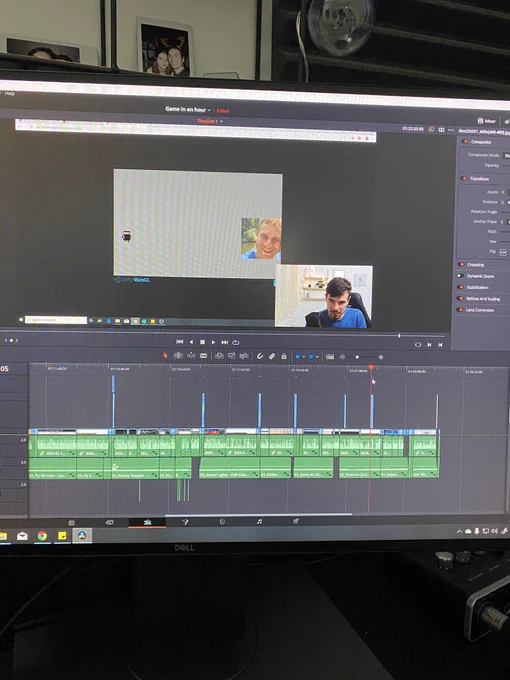Switch to the Media page tab

(72, 523)
